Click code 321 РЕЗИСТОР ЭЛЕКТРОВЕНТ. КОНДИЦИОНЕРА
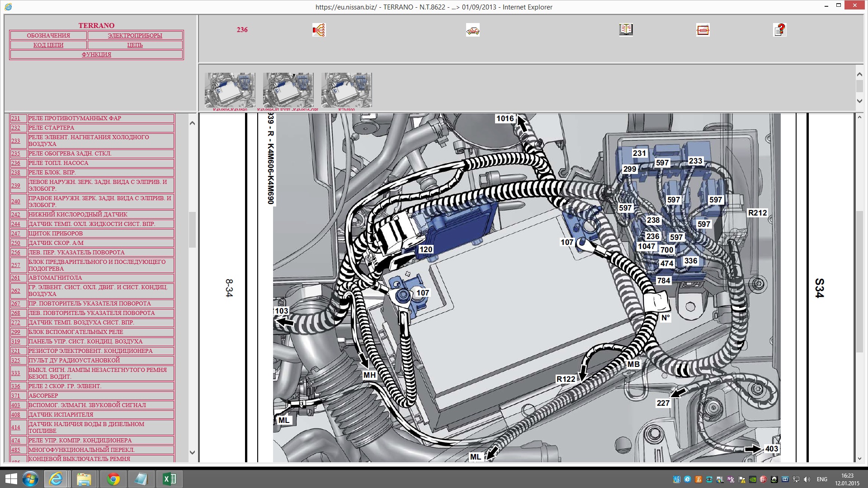 16,351
